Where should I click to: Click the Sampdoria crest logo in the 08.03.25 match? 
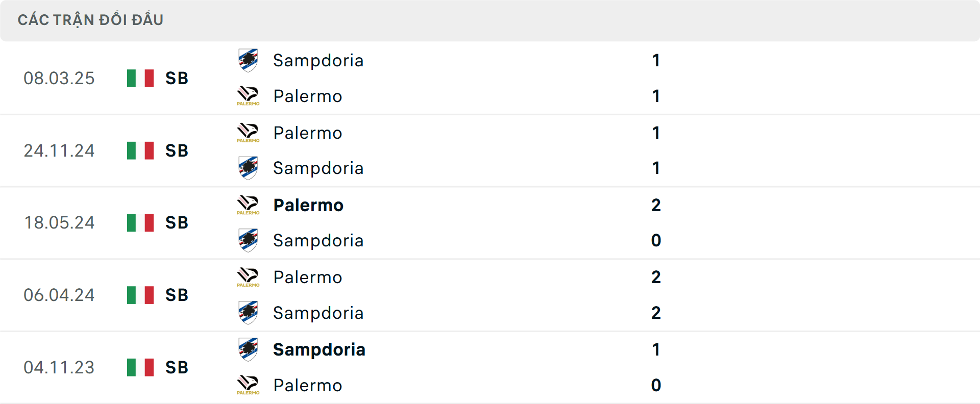(248, 59)
